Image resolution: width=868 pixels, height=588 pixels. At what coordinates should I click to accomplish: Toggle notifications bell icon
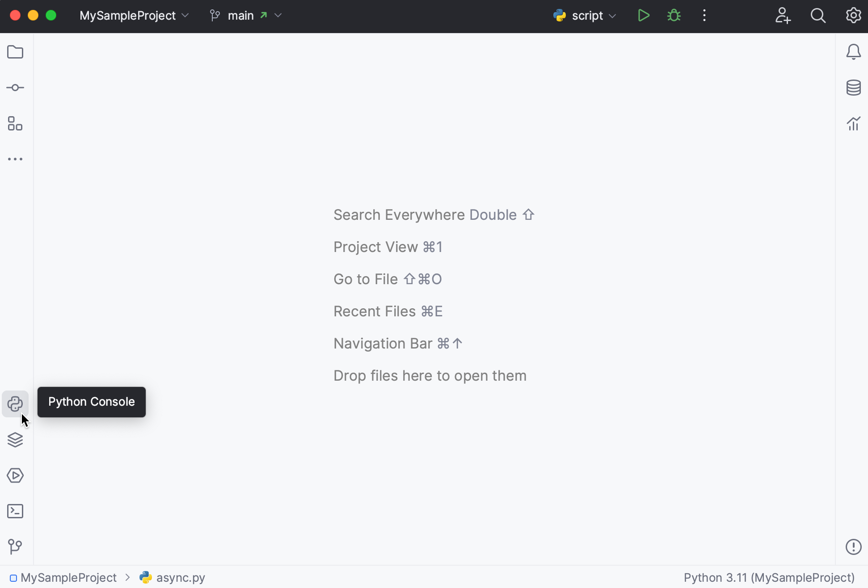click(x=853, y=52)
